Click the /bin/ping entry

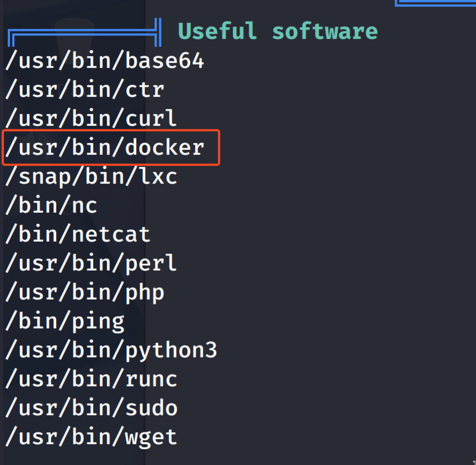[65, 321]
